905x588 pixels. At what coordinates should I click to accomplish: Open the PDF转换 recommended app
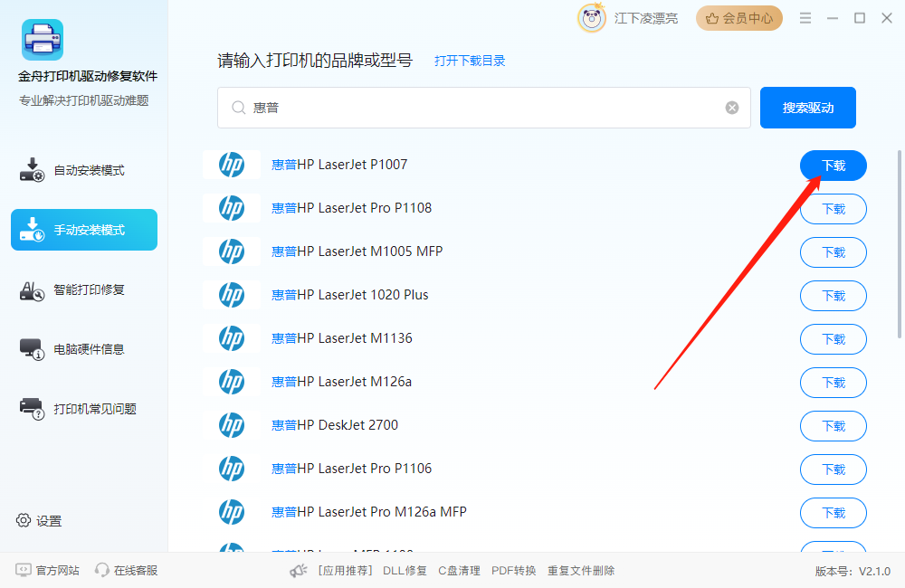coord(514,571)
